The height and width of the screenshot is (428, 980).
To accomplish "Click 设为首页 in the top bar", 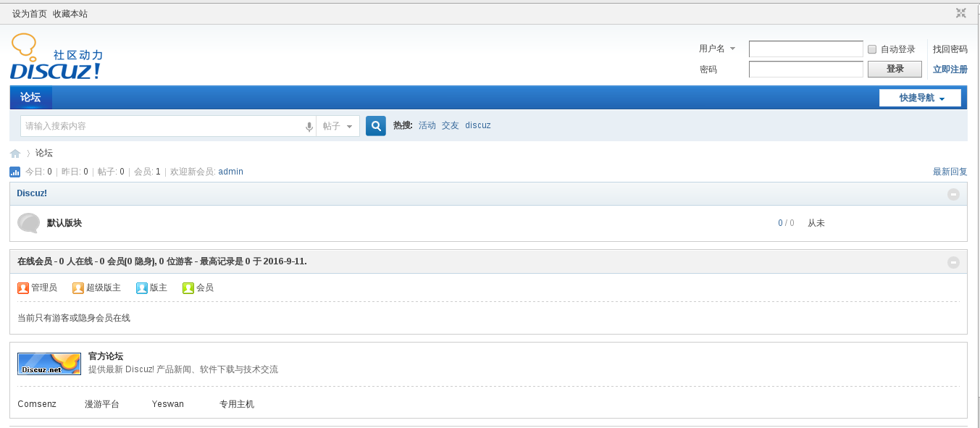I will click(30, 14).
